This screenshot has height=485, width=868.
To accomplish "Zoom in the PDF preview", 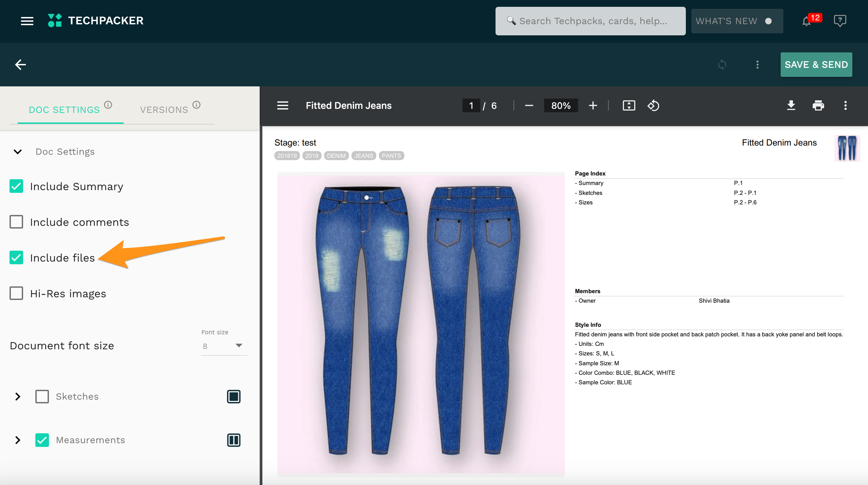I will [593, 105].
